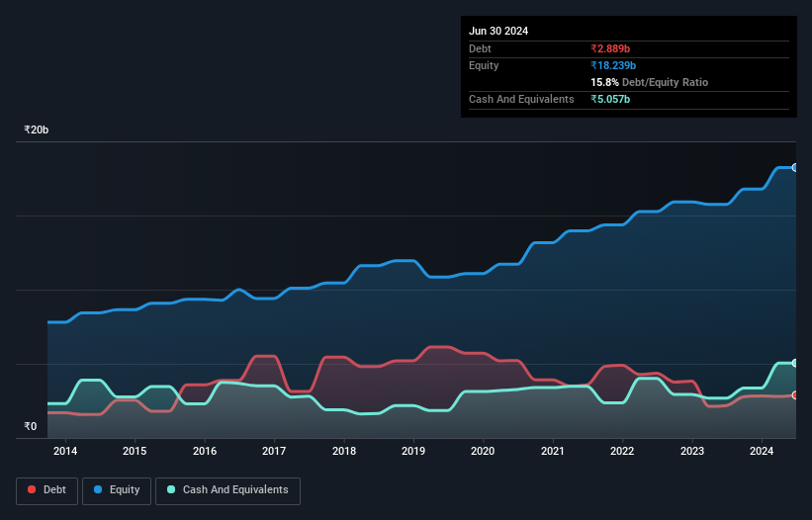Click the Equity label in tooltip
Screen dimensions: 812x520
484,65
